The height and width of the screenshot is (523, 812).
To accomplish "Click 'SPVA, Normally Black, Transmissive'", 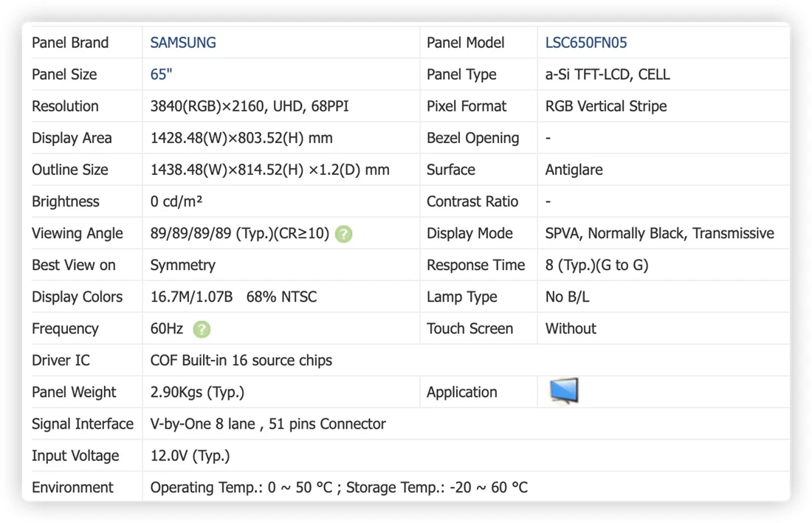I will pos(659,233).
